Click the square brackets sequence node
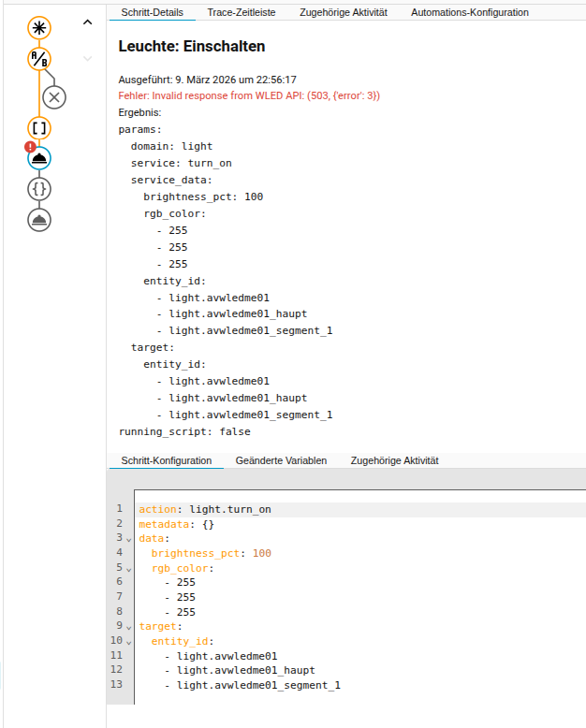The height and width of the screenshot is (728, 586). (39, 128)
